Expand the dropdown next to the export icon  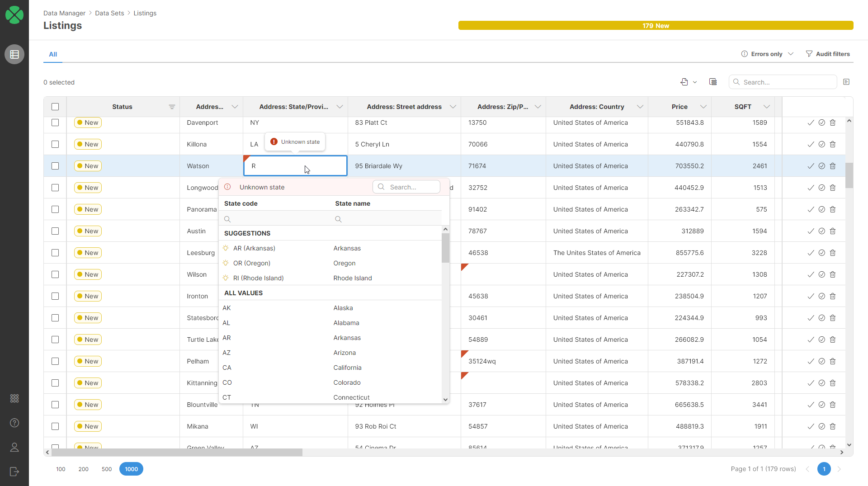point(695,82)
